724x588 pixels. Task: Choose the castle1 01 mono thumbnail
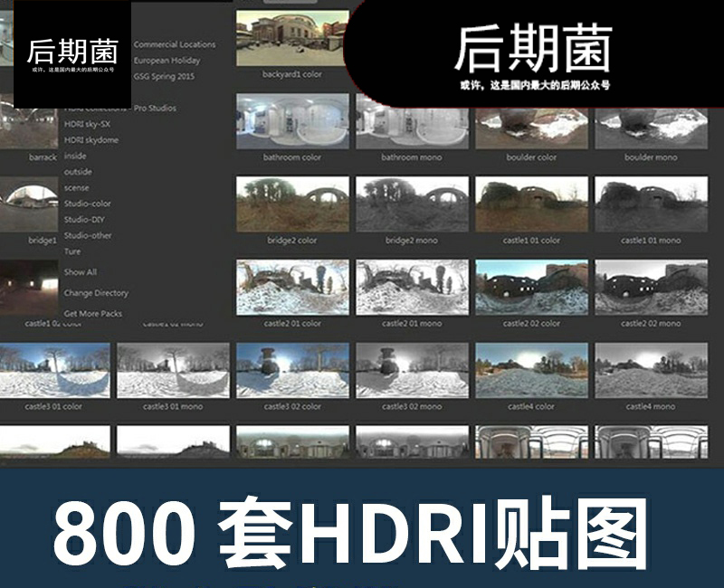[x=651, y=204]
